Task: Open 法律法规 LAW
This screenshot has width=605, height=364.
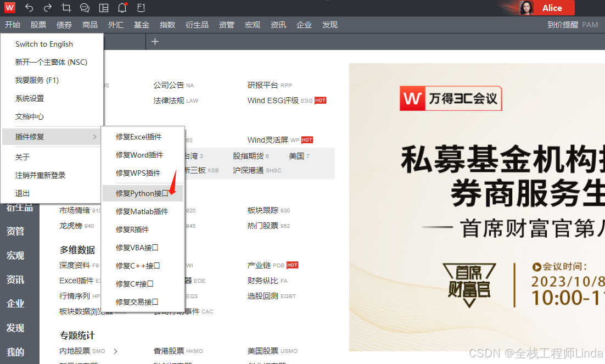Action: coord(176,100)
